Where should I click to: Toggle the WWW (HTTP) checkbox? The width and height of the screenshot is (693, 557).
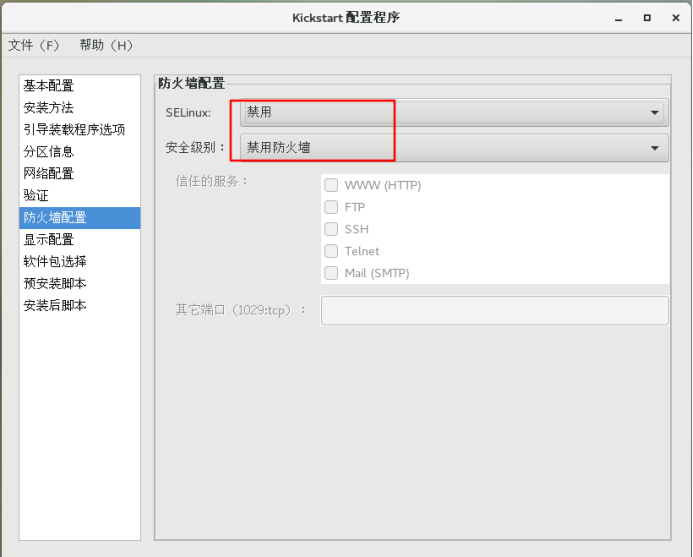331,185
